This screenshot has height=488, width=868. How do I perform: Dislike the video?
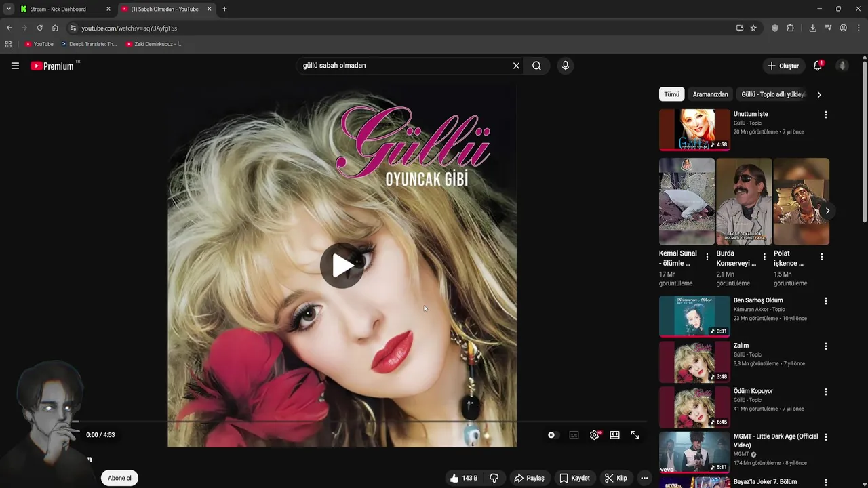tap(494, 478)
